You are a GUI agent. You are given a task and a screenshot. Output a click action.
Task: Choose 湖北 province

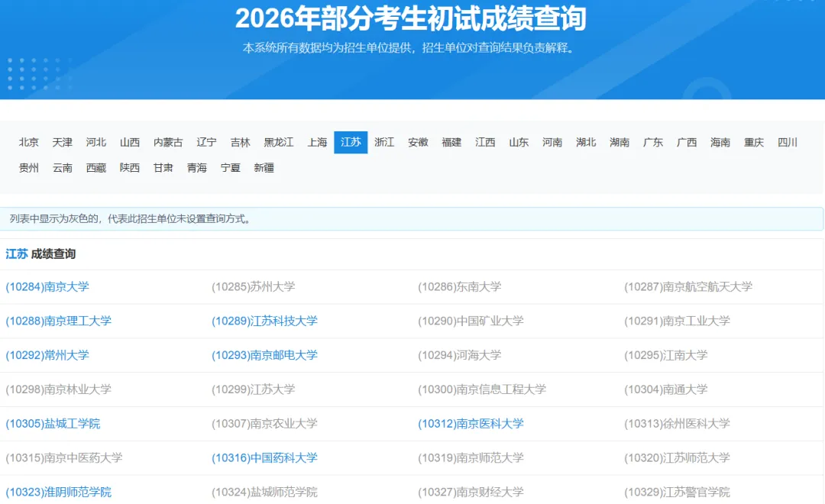(x=586, y=143)
